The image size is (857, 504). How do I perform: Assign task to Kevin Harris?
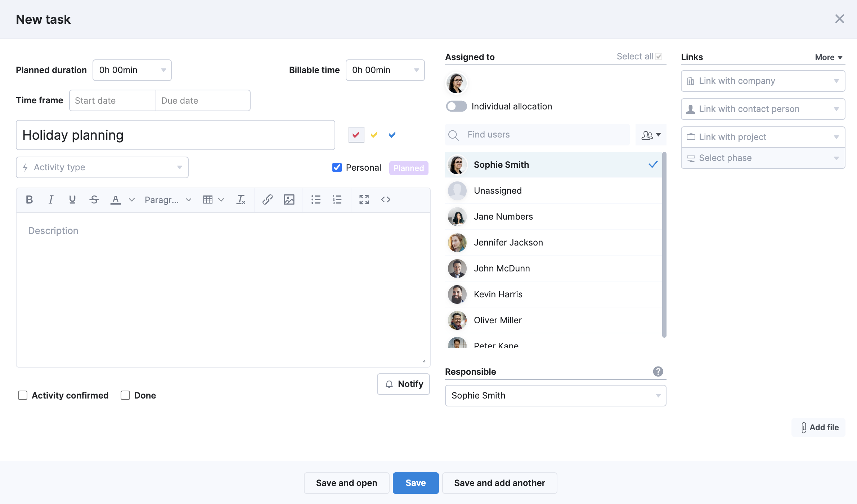553,294
